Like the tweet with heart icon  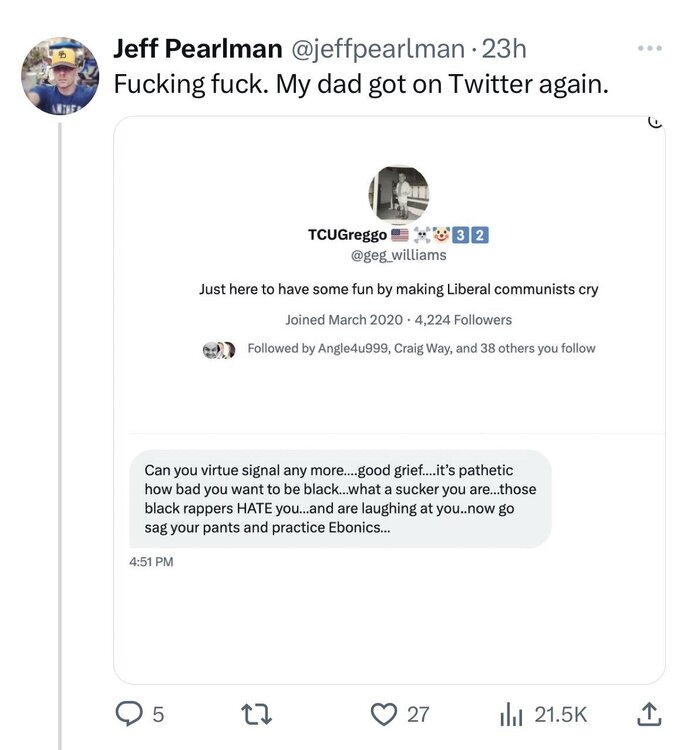[x=385, y=713]
